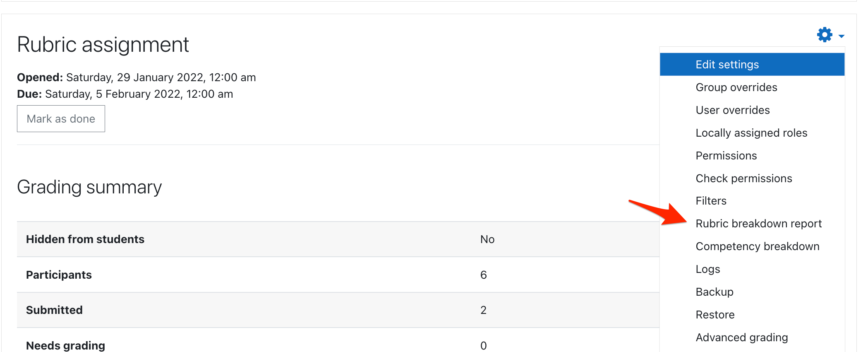Collapse the gear menu dropdown arrow
Screen dimensions: 868x352
pos(841,36)
